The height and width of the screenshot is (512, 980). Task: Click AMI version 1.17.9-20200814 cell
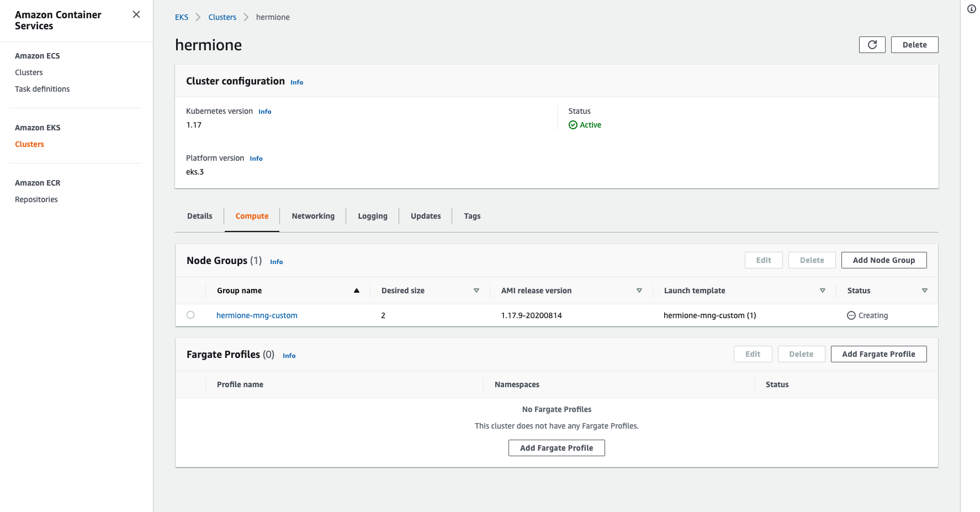pos(531,315)
